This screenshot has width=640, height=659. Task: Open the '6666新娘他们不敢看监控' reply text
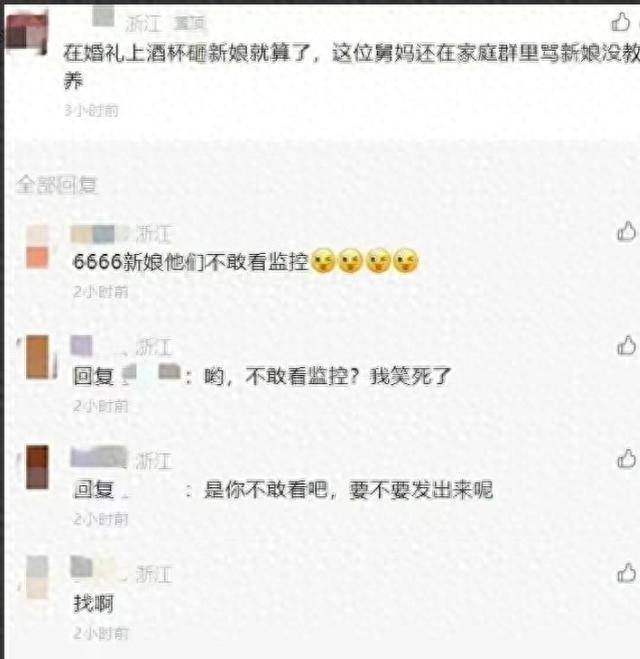[x=246, y=261]
